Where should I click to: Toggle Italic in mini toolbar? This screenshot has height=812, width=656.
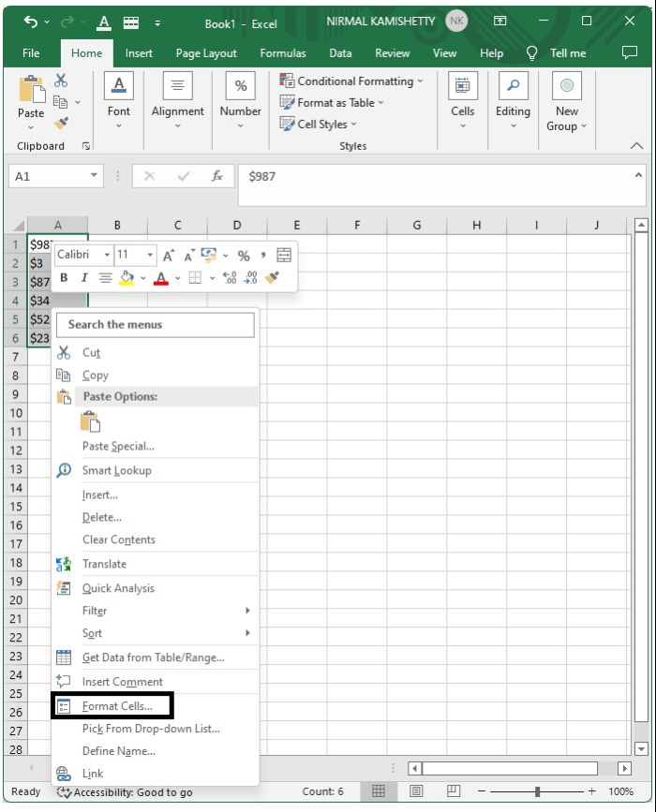coord(84,277)
